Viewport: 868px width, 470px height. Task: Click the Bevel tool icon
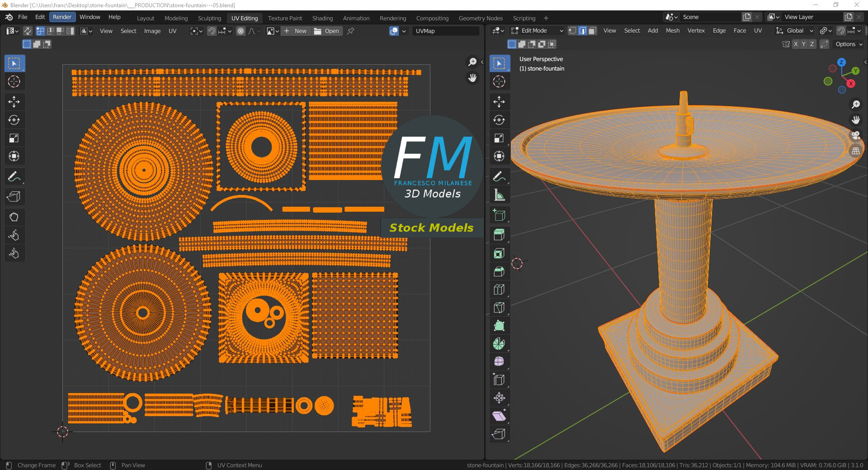(x=499, y=271)
